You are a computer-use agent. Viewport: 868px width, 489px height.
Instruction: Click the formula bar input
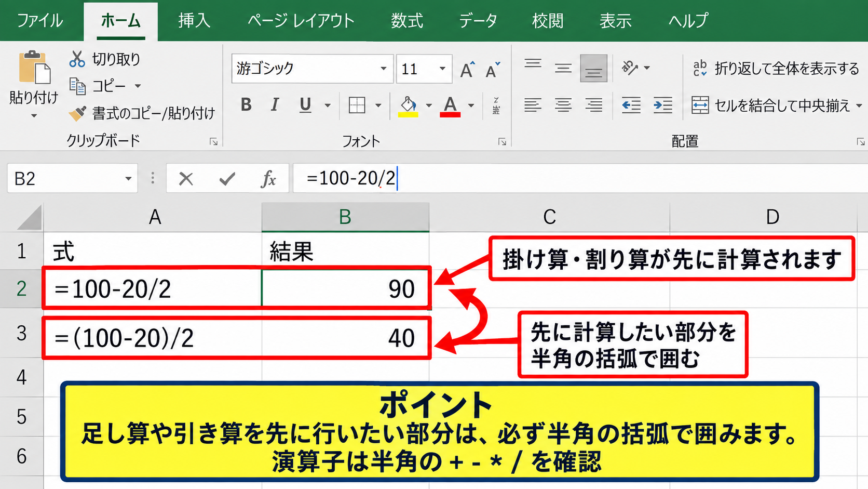coord(580,178)
